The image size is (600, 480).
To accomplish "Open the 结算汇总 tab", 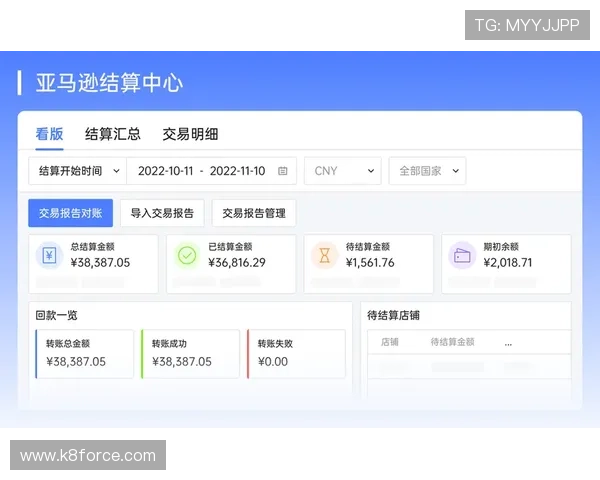I will pyautogui.click(x=113, y=134).
